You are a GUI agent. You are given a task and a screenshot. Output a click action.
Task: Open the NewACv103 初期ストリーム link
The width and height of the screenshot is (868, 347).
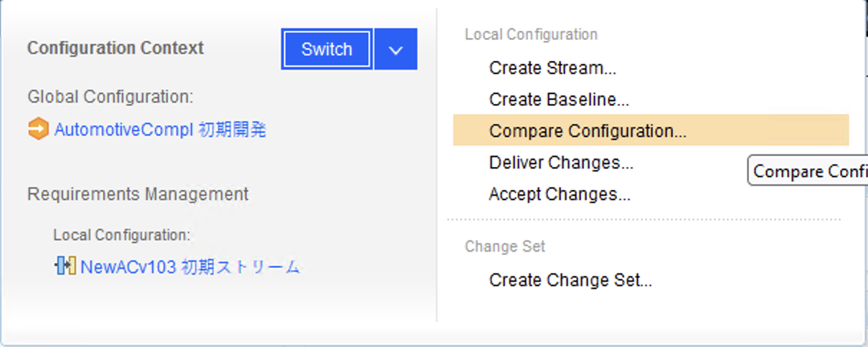190,267
